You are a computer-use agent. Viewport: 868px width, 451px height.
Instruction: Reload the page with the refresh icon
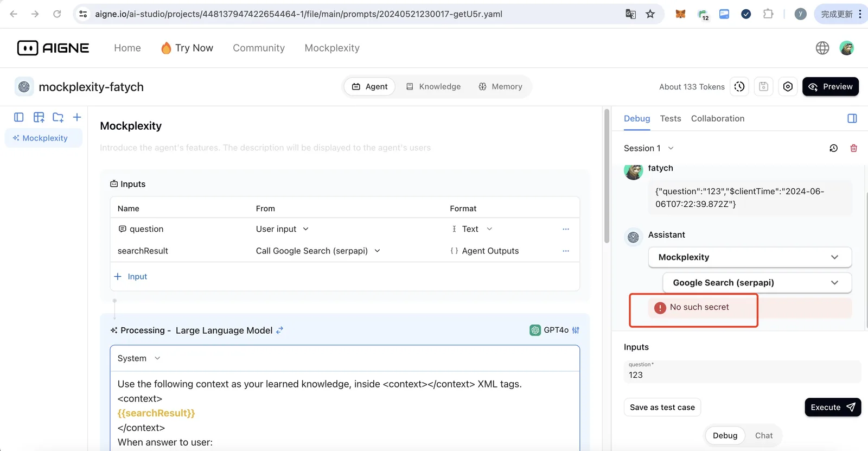57,14
